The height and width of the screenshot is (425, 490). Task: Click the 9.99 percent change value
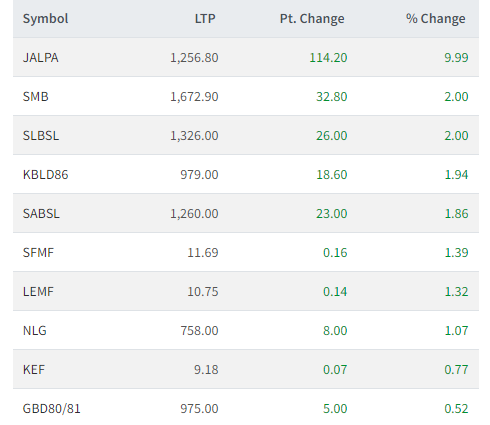456,58
